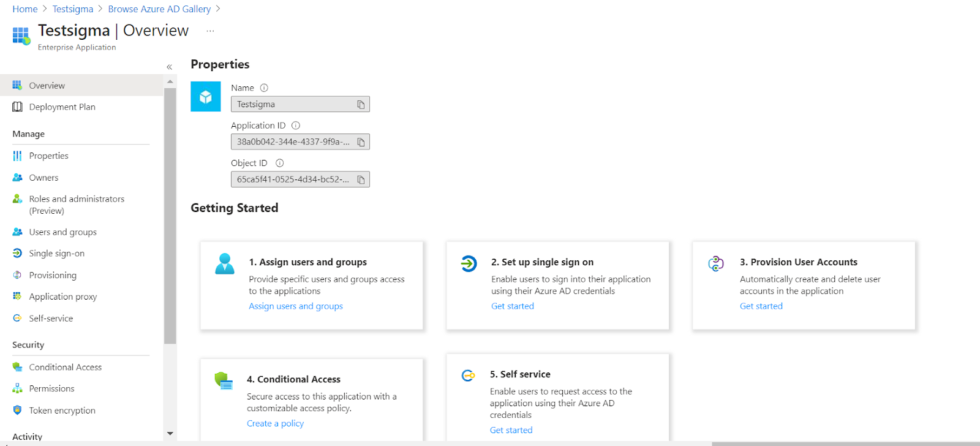Screen dimensions: 980x446
Task: Click the 1. Assign users and groups heading
Action: tap(307, 262)
